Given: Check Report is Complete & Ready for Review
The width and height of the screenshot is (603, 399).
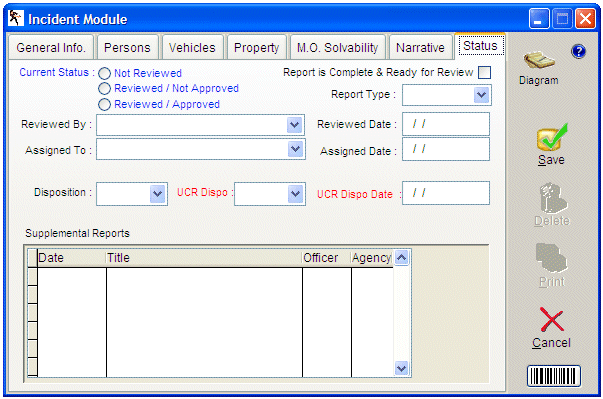Looking at the screenshot, I should coord(485,72).
